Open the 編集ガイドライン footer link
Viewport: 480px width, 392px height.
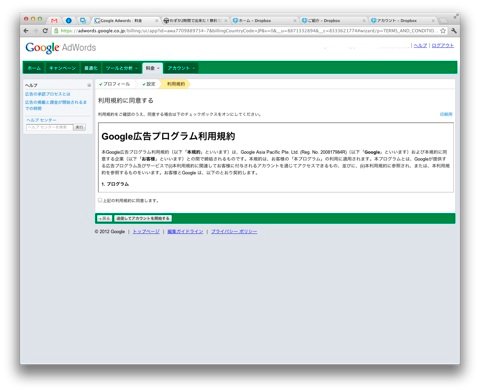coord(185,231)
